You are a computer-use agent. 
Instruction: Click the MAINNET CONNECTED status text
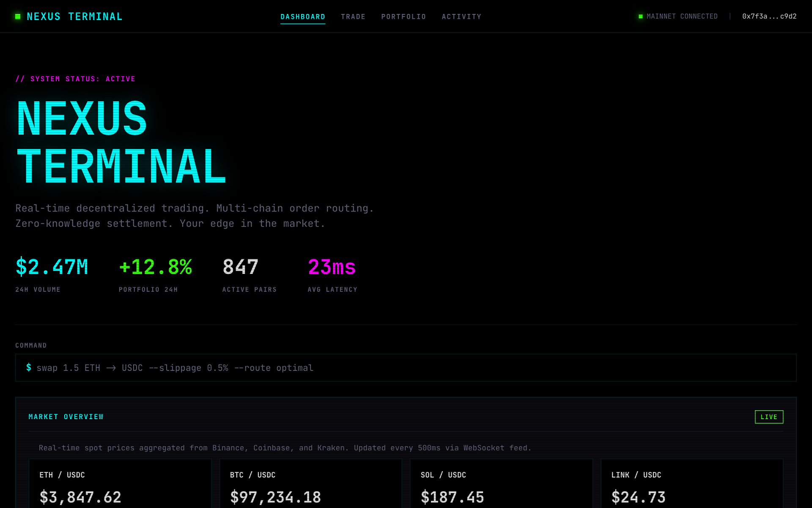click(682, 17)
